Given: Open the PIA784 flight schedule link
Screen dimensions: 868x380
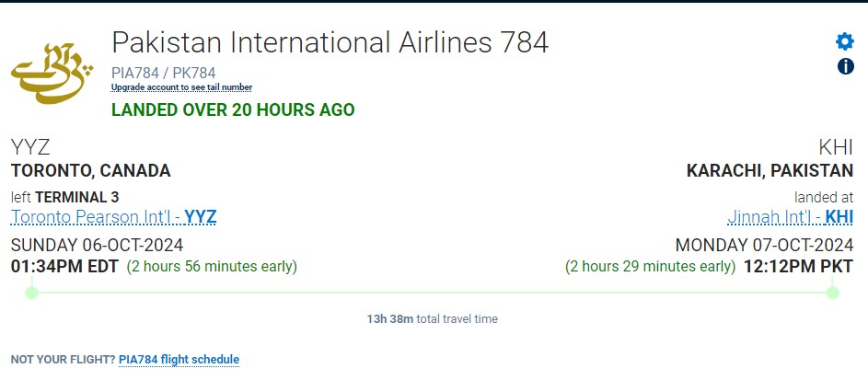Looking at the screenshot, I should click(179, 360).
